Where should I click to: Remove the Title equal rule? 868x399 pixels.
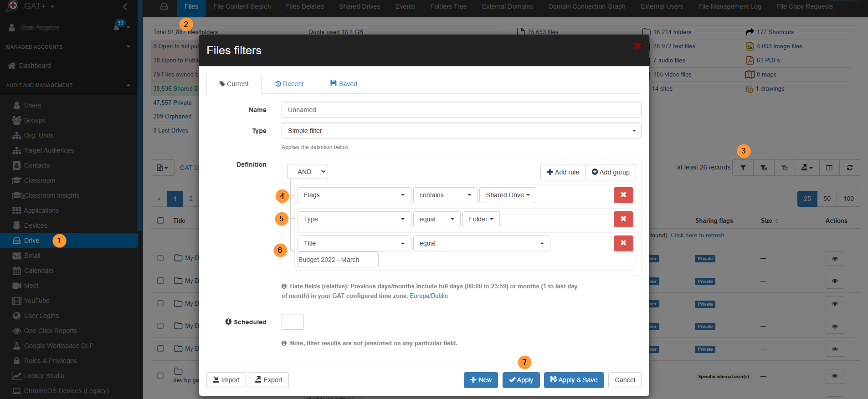(x=623, y=243)
